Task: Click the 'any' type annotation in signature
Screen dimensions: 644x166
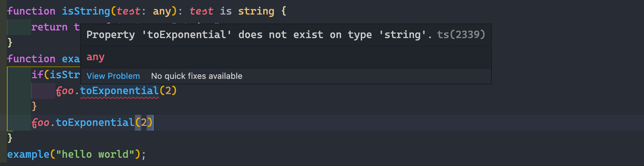Action: coord(162,12)
